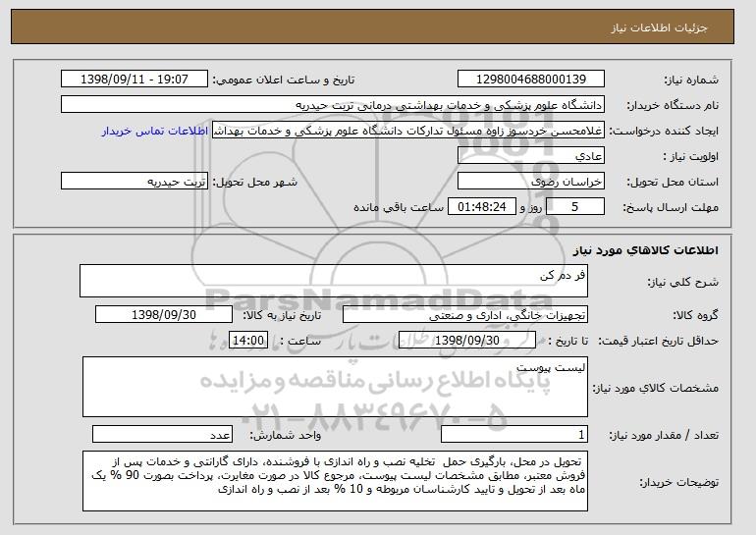Click the مشخصات کالای مورد نیاز label
The width and height of the screenshot is (756, 535).
656,388
